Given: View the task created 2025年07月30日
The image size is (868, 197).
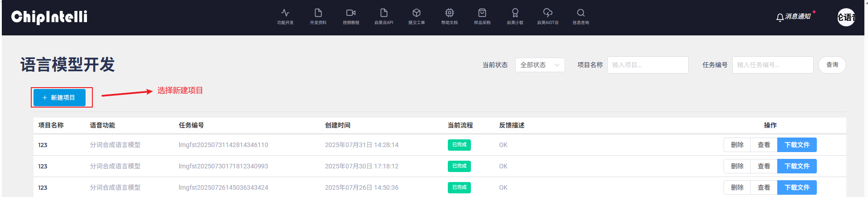Looking at the screenshot, I should (763, 166).
